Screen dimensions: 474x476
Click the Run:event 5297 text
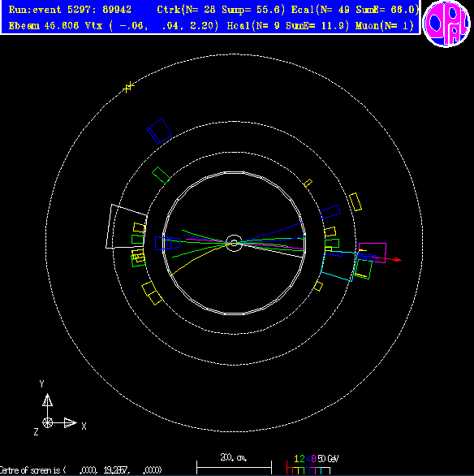click(x=70, y=10)
